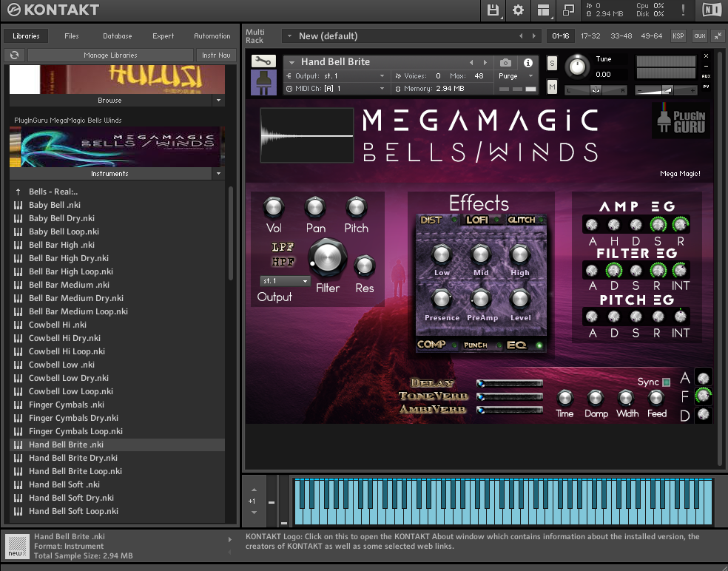Click the large Filter knob
Screen dimensions: 728x571
[x=328, y=258]
